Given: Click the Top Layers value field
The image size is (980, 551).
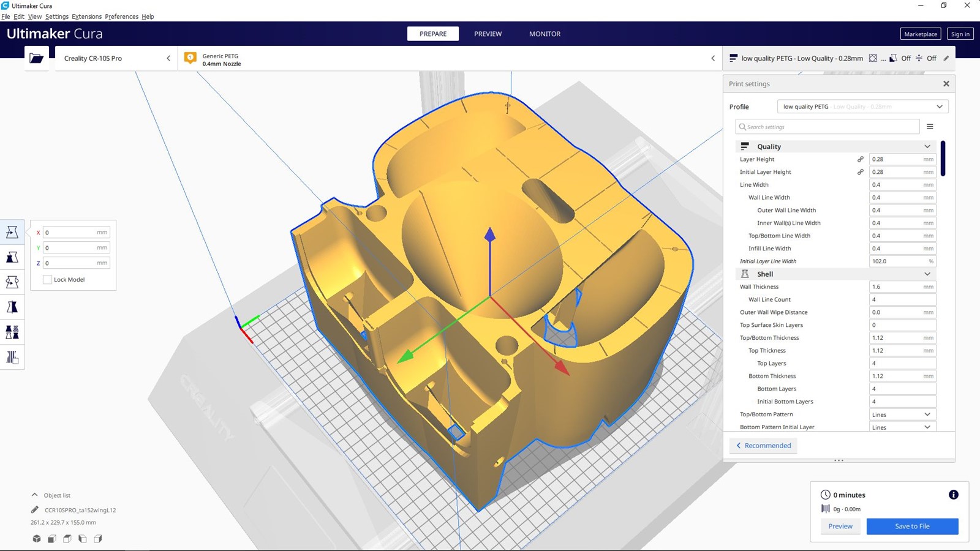Looking at the screenshot, I should 903,363.
